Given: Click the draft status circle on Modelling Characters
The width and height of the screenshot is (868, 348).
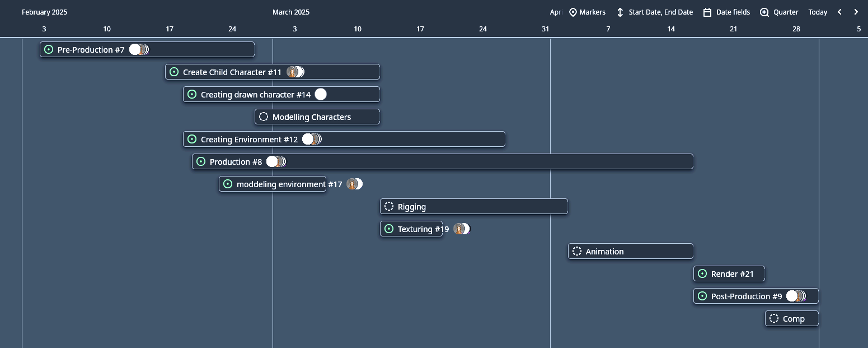Looking at the screenshot, I should [264, 117].
